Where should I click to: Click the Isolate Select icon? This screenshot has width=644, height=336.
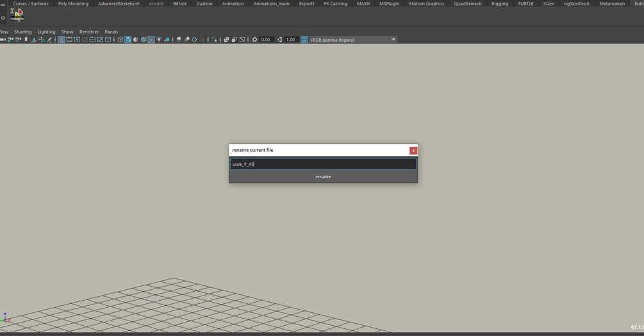[215, 39]
